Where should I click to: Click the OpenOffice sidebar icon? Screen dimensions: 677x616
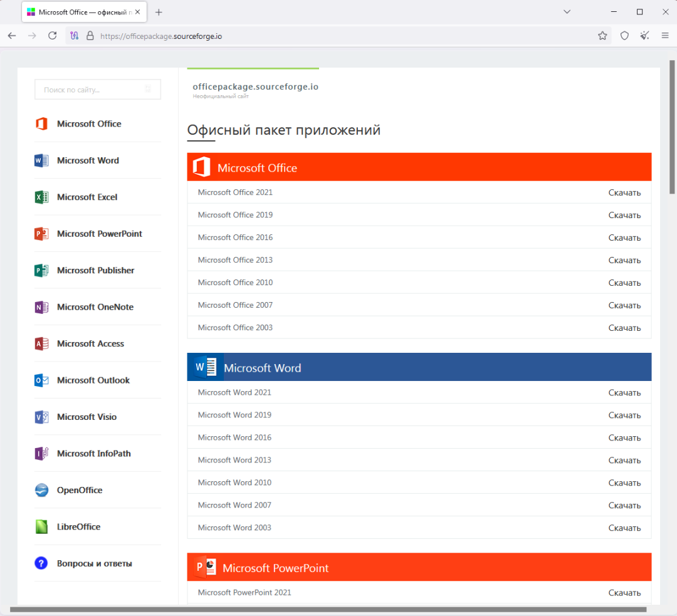pos(41,491)
